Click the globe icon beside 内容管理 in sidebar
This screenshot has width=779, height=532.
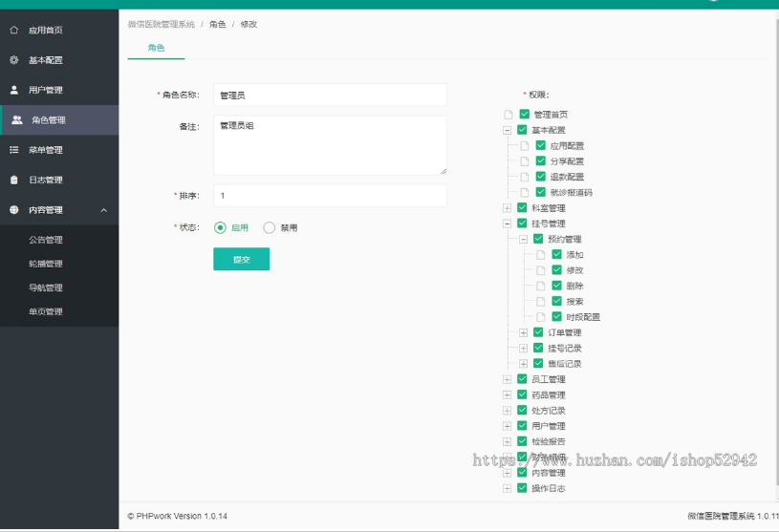coord(14,210)
